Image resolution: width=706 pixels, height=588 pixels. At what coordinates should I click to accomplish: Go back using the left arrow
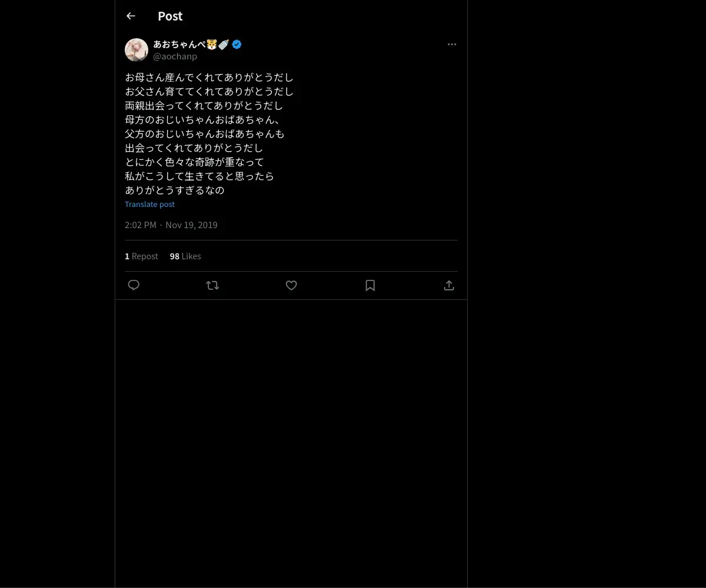[131, 16]
